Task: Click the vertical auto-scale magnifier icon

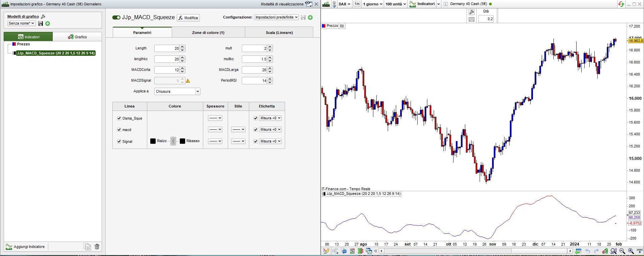Action: tap(613, 251)
